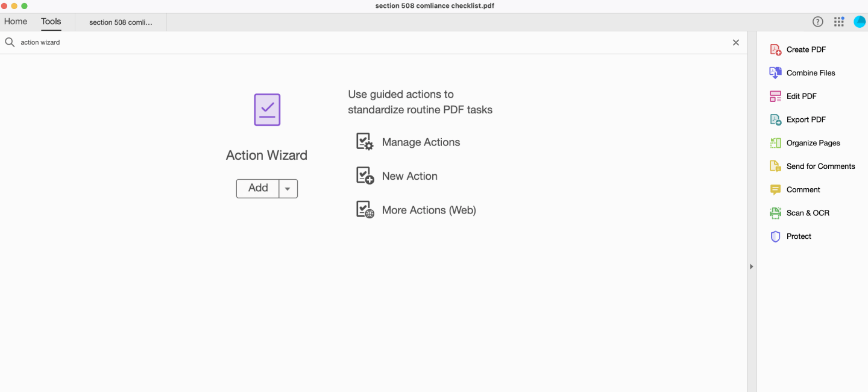Click the Manage Actions gear icon
The height and width of the screenshot is (392, 868).
click(x=365, y=141)
